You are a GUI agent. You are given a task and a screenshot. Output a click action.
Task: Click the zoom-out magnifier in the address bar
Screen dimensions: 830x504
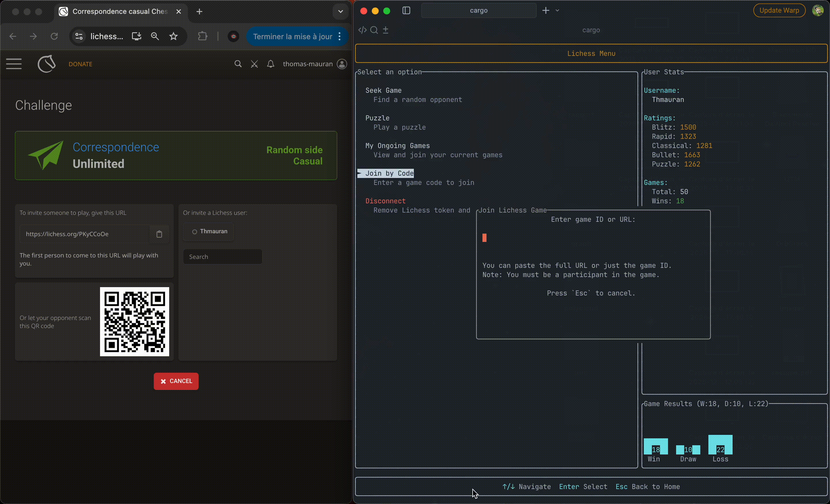(x=154, y=36)
